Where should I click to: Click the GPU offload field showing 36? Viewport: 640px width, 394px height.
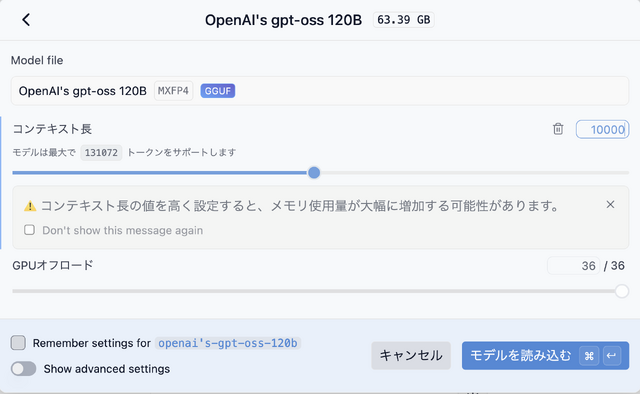(573, 266)
